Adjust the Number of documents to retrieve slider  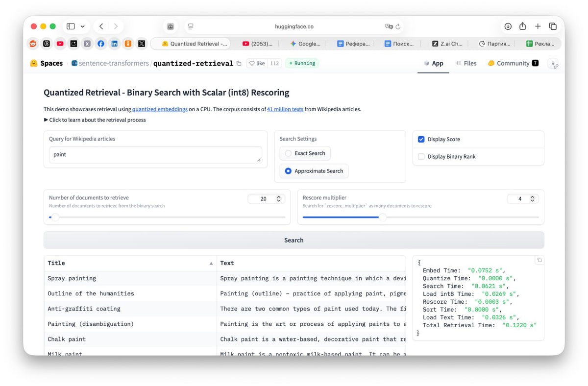[x=167, y=217]
